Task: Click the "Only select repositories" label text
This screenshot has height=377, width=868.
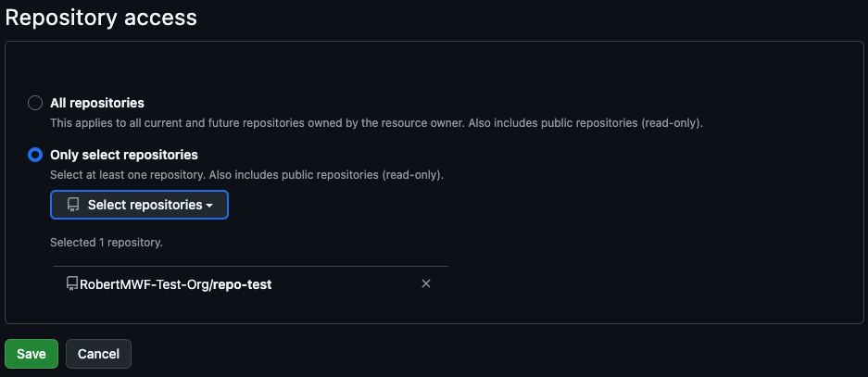Action: click(123, 155)
